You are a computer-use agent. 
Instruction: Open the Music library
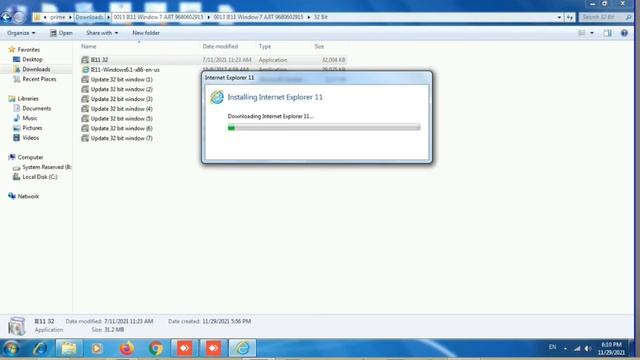(x=30, y=118)
